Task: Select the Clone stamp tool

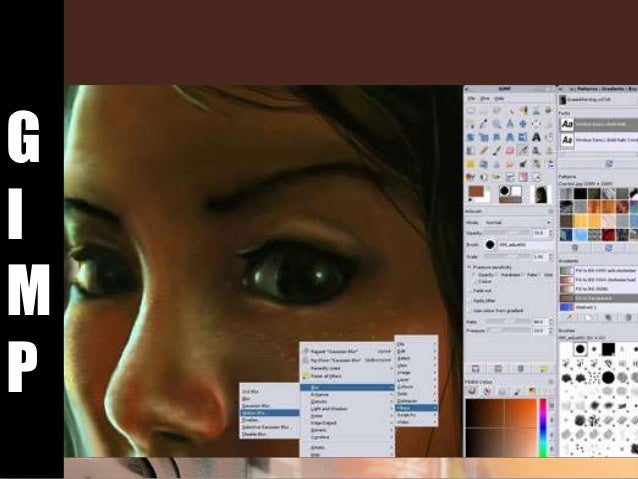Action: (549, 151)
